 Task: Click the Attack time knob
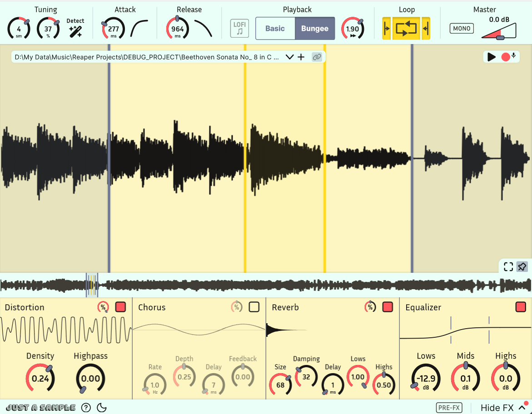click(x=113, y=29)
